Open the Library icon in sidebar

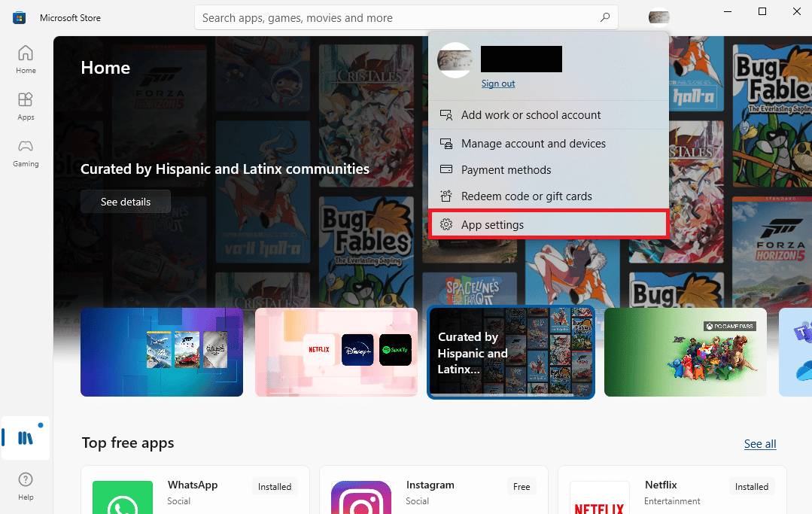tap(26, 437)
